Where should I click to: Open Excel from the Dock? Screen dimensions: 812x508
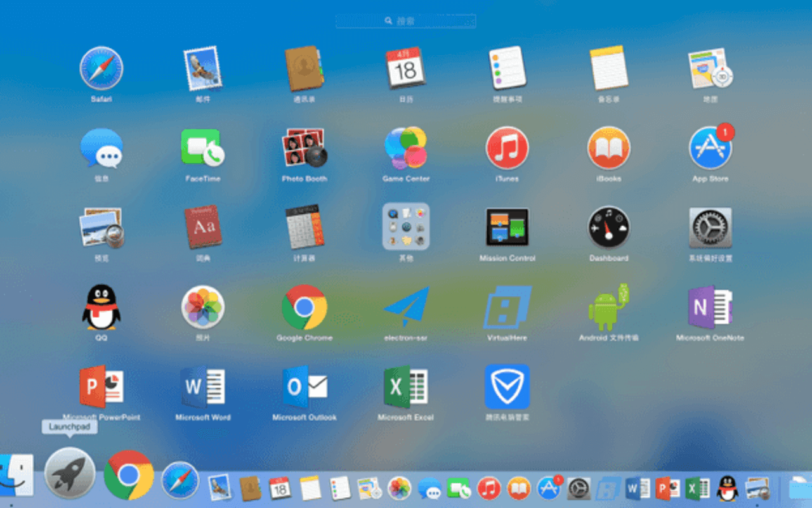coord(697,488)
